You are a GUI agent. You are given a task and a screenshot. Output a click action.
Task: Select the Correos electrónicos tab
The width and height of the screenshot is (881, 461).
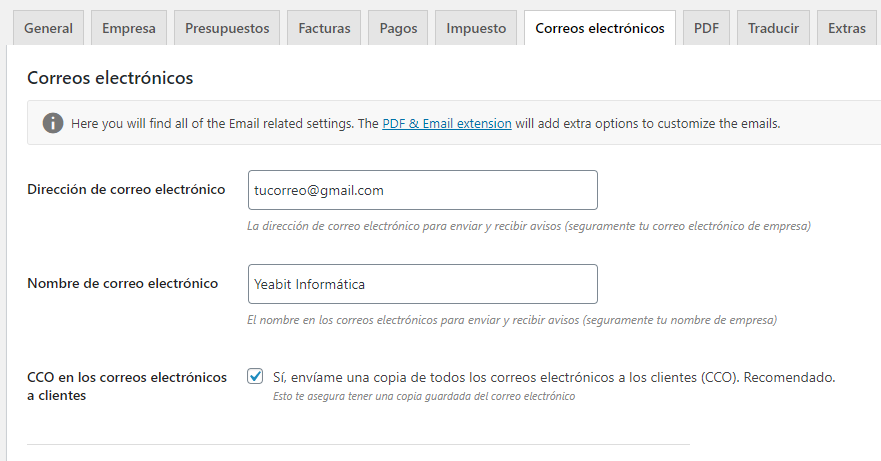[600, 28]
